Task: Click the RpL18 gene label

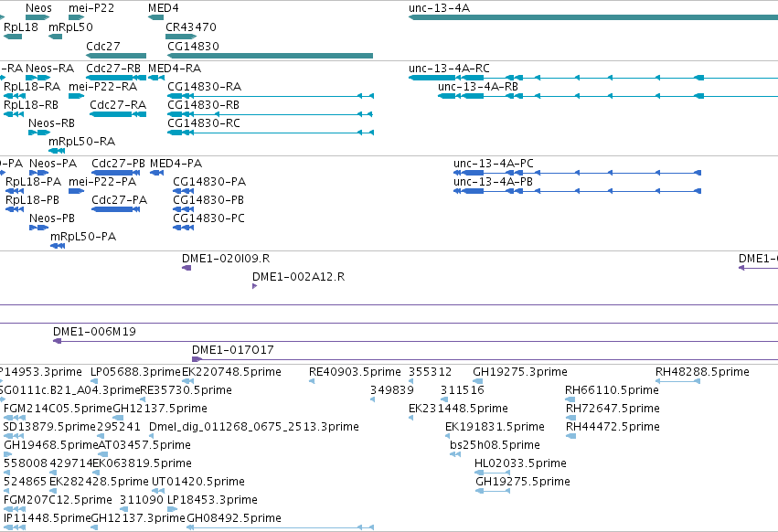Action: click(x=21, y=27)
